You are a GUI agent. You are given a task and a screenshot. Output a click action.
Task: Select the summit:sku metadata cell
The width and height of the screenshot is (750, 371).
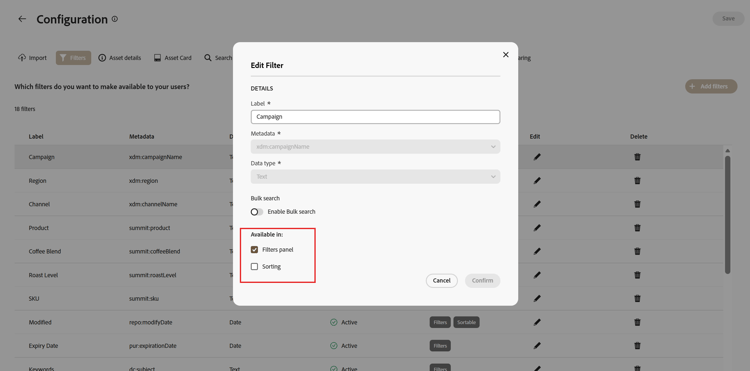click(x=144, y=299)
